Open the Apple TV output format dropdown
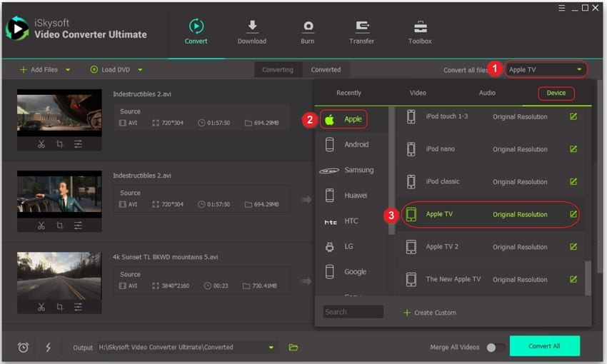This screenshot has height=364, width=607. (546, 70)
